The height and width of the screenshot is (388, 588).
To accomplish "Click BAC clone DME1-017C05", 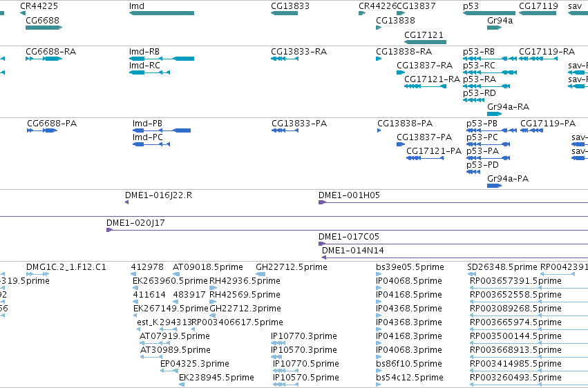I will [453, 244].
